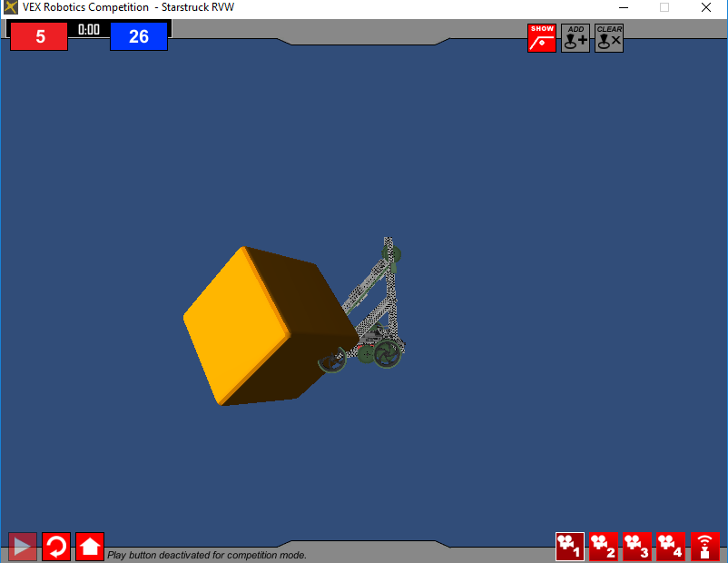Click the red reset arrow button
This screenshot has width=728, height=563.
(56, 547)
